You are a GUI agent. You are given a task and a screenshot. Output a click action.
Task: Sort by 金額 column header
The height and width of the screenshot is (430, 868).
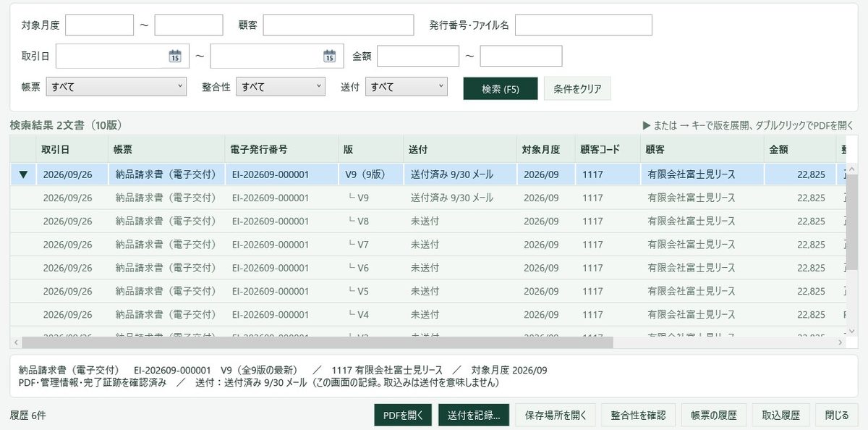(799, 150)
